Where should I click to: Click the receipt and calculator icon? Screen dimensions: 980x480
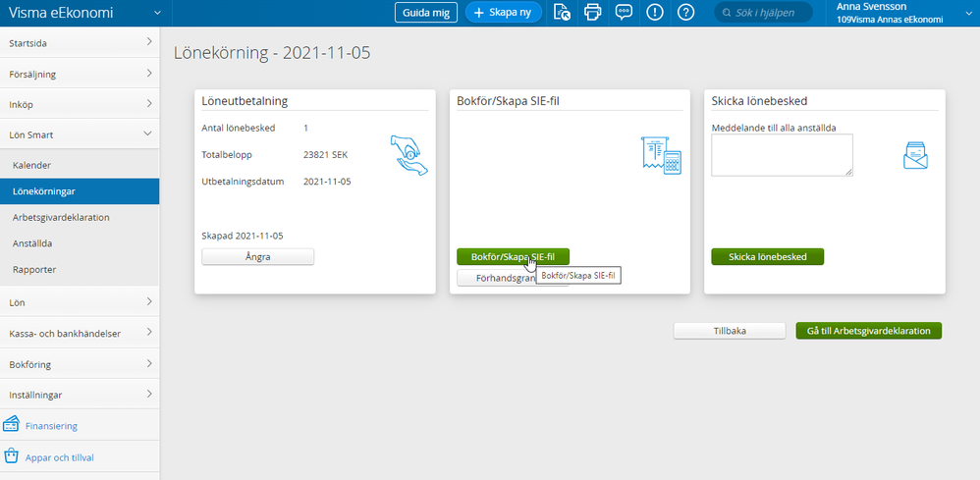point(661,155)
